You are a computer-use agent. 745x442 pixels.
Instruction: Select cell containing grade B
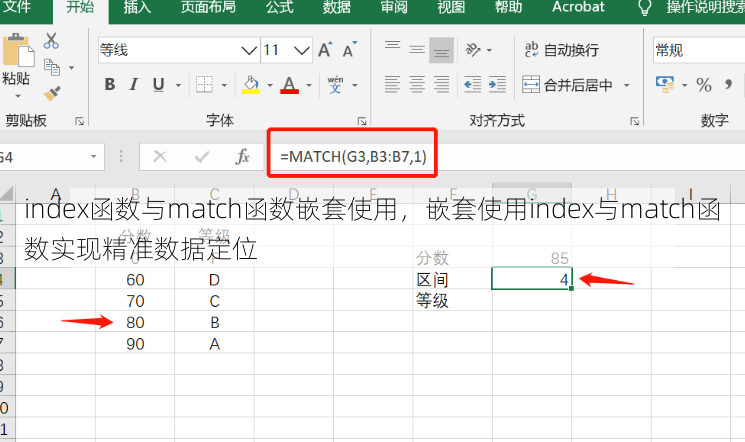(x=214, y=323)
